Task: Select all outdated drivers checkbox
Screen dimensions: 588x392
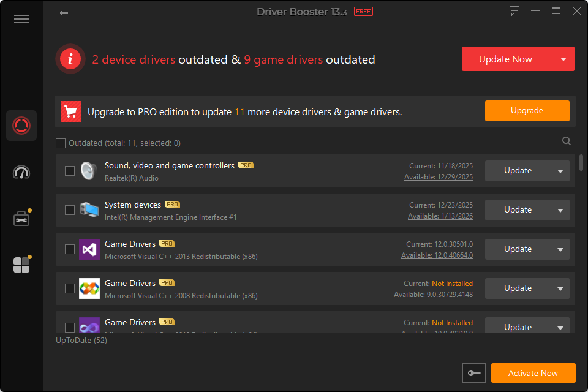Action: (61, 143)
